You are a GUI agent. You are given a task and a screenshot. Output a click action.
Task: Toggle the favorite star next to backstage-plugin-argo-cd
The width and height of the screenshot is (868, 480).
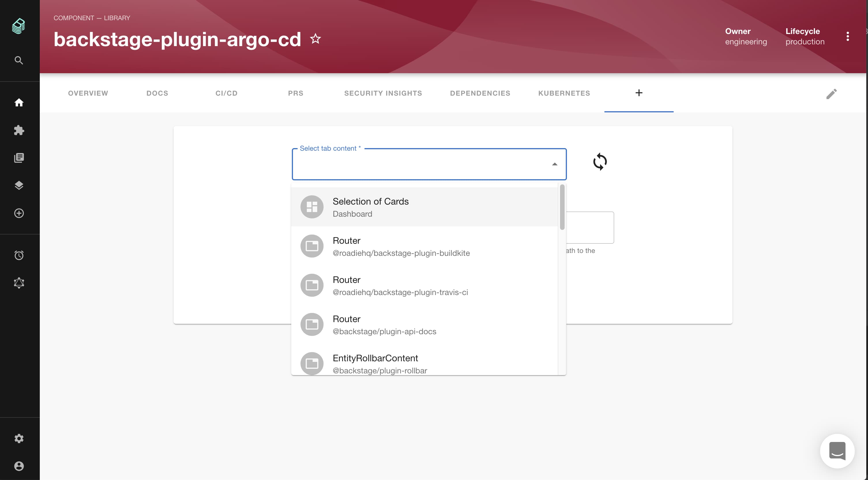[315, 39]
